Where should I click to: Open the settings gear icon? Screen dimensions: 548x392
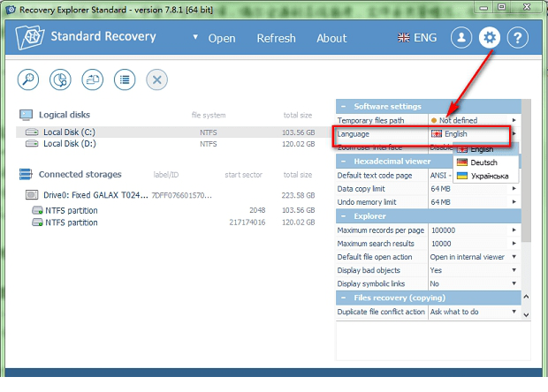(x=490, y=37)
